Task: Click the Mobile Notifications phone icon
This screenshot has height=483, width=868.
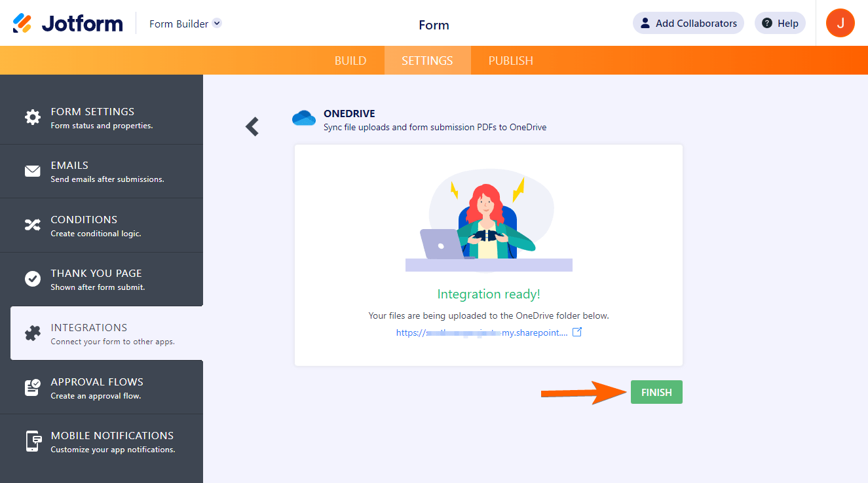Action: [x=33, y=441]
